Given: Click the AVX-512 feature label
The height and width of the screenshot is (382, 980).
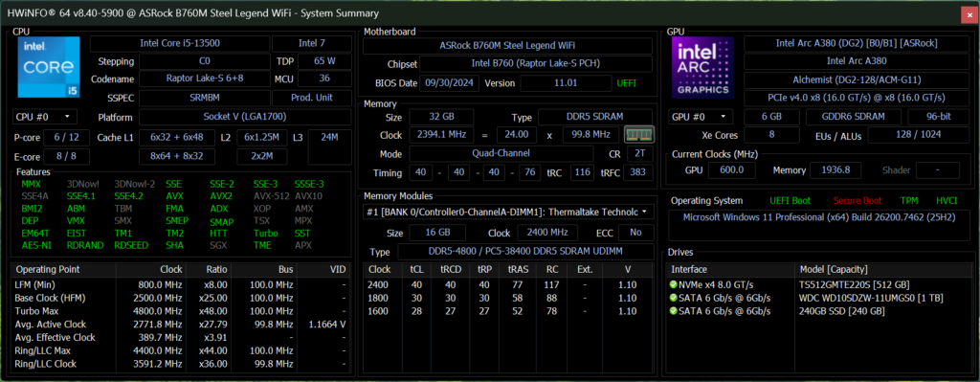Looking at the screenshot, I should point(271,196).
